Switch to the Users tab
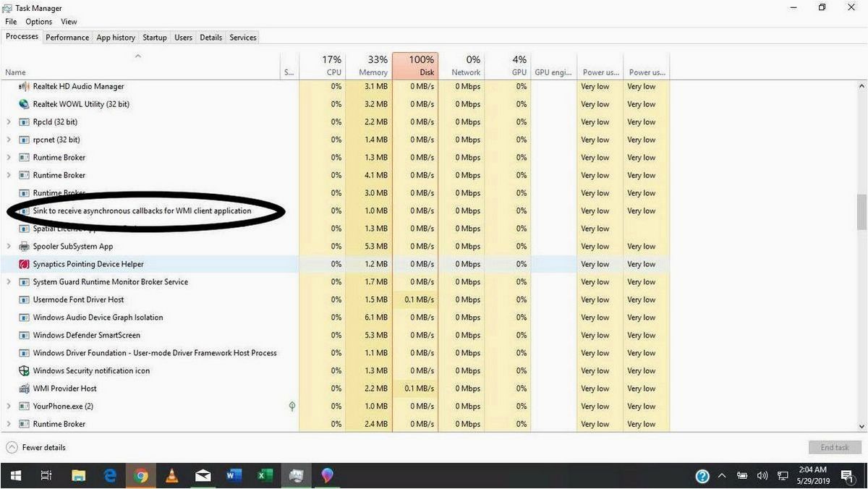Image resolution: width=868 pixels, height=489 pixels. [184, 38]
